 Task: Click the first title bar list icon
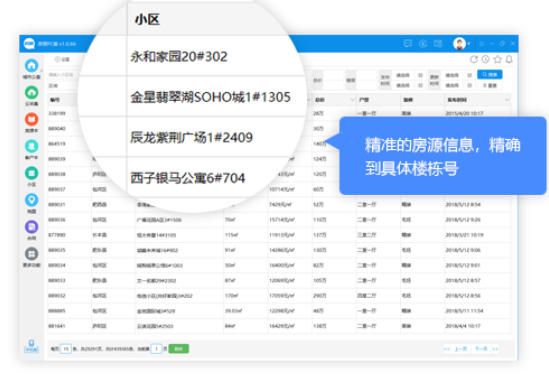(x=408, y=43)
